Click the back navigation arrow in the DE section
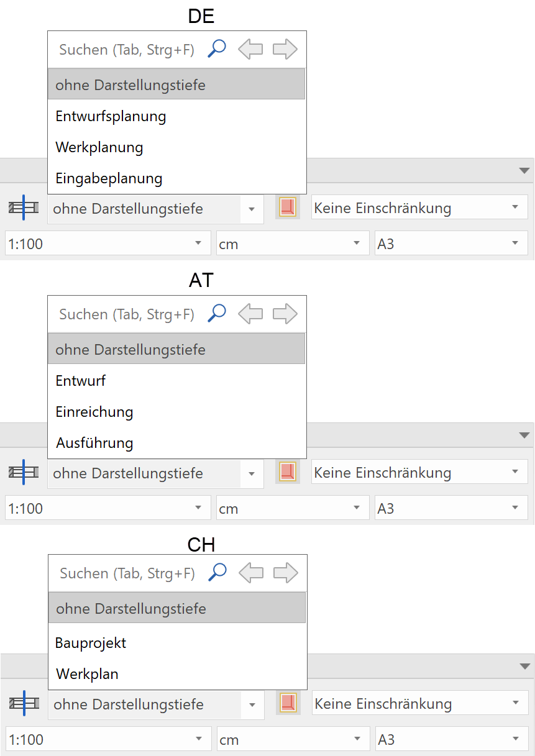This screenshot has width=535, height=756. 250,48
